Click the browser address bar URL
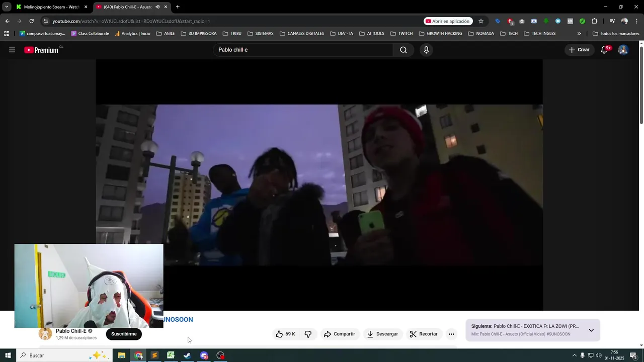The image size is (644, 362). click(x=131, y=21)
